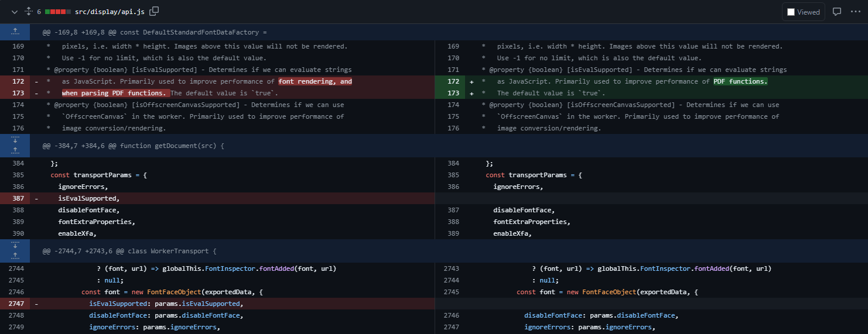
Task: Open the three-dot file options menu
Action: (x=856, y=12)
